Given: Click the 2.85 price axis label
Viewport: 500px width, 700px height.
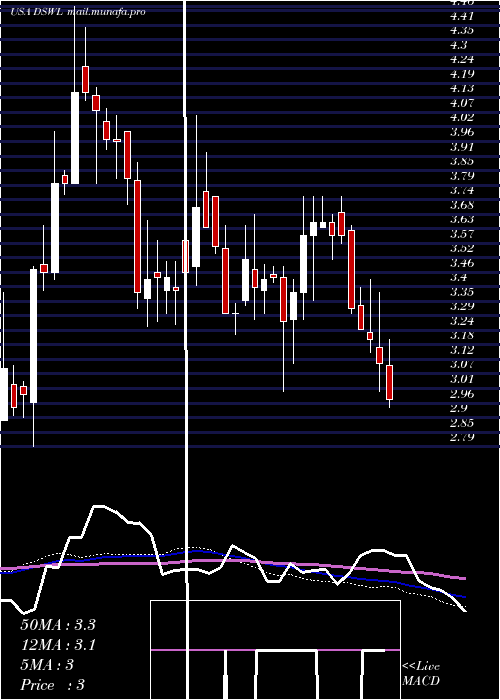Looking at the screenshot, I should tap(462, 423).
